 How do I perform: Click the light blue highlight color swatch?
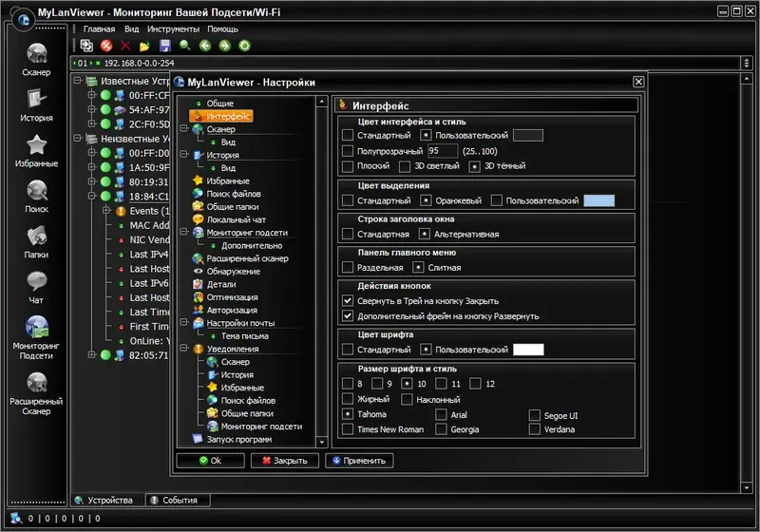(x=598, y=200)
